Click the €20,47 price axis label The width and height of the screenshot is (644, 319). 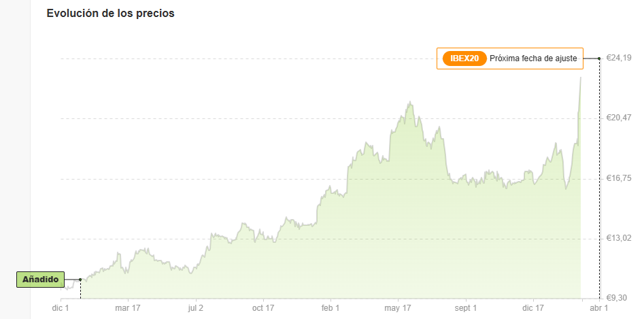(x=619, y=118)
